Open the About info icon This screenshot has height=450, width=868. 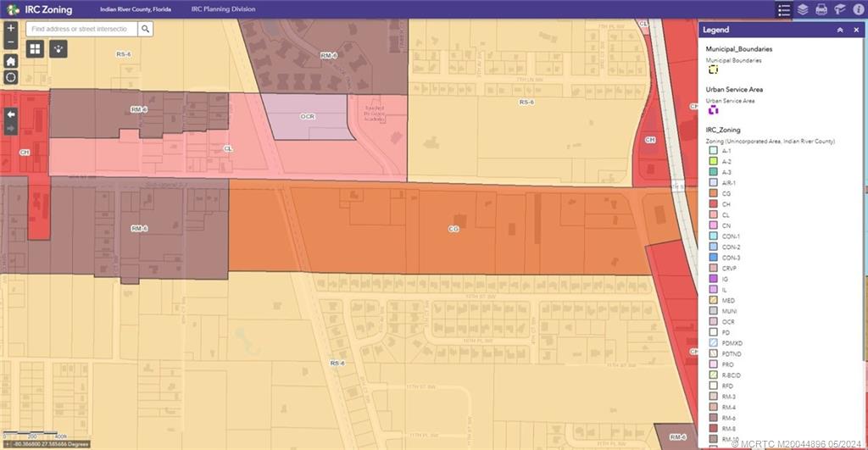(x=858, y=9)
